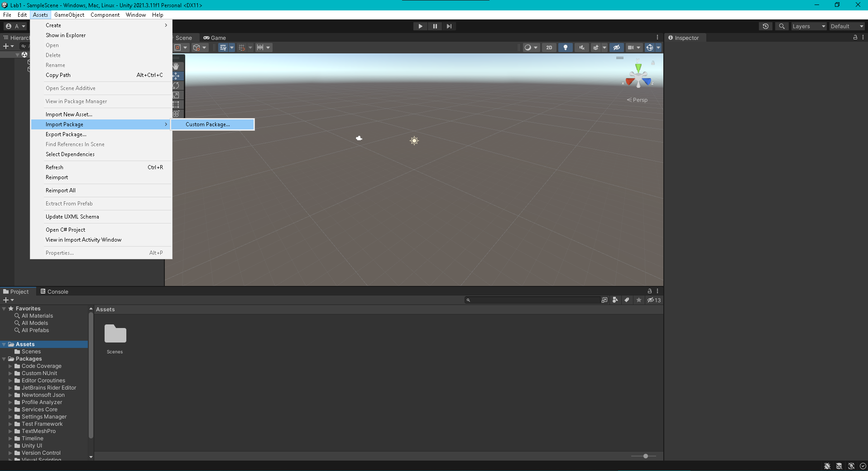Image resolution: width=868 pixels, height=471 pixels.
Task: Click the Inspector lock icon
Action: click(x=855, y=38)
